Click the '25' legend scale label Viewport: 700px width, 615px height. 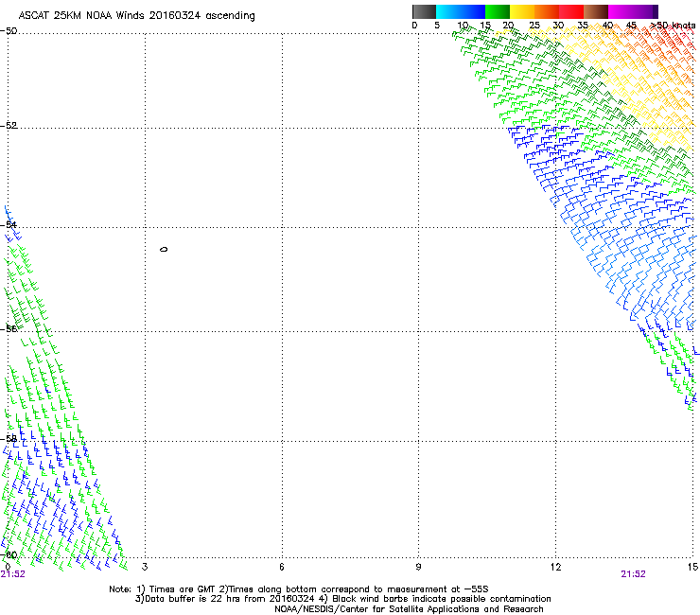[x=534, y=26]
